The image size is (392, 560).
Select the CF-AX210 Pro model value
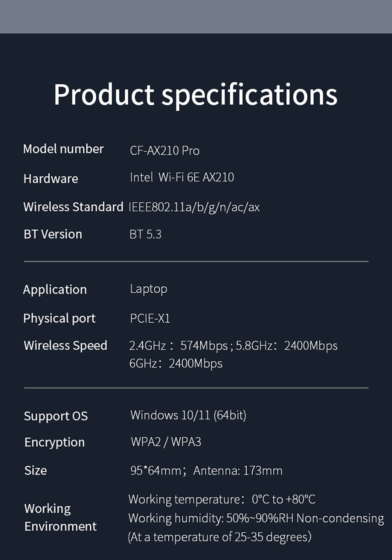[165, 150]
